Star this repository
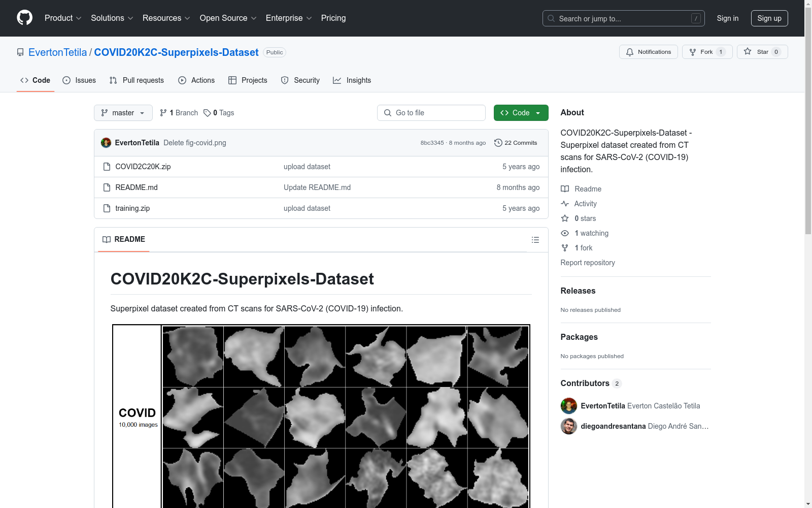Viewport: 812px width, 508px height. [762, 52]
